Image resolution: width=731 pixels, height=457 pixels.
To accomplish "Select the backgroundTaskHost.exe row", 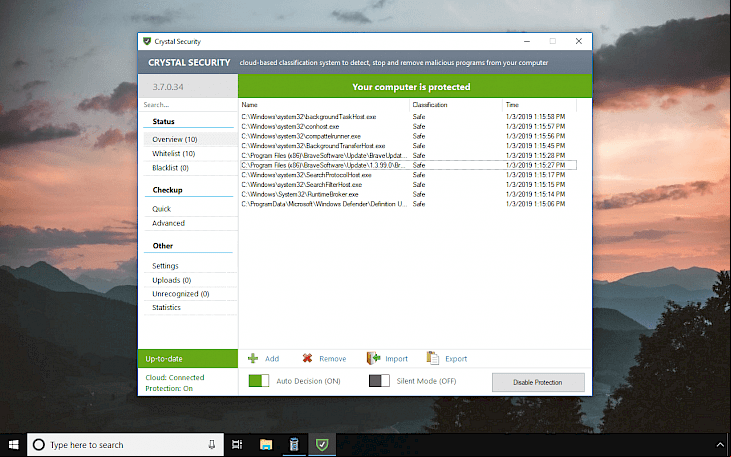I will click(408, 117).
